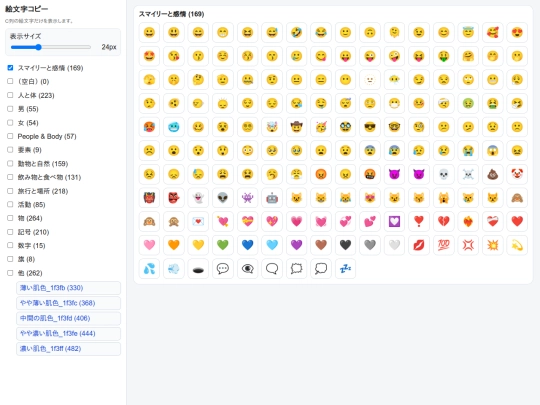Open 薄い肌色_1f3fb (330) skin tone
This screenshot has height=405, width=540.
click(x=69, y=288)
